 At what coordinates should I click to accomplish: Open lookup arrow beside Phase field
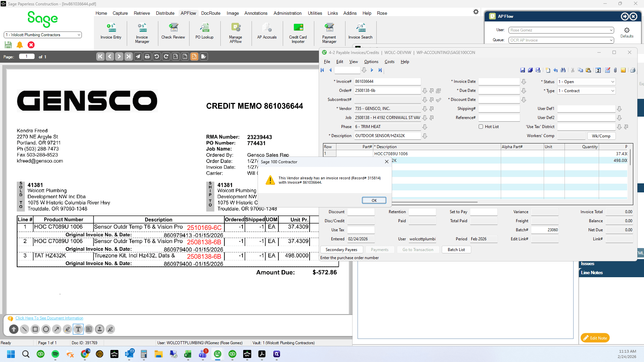(x=425, y=127)
